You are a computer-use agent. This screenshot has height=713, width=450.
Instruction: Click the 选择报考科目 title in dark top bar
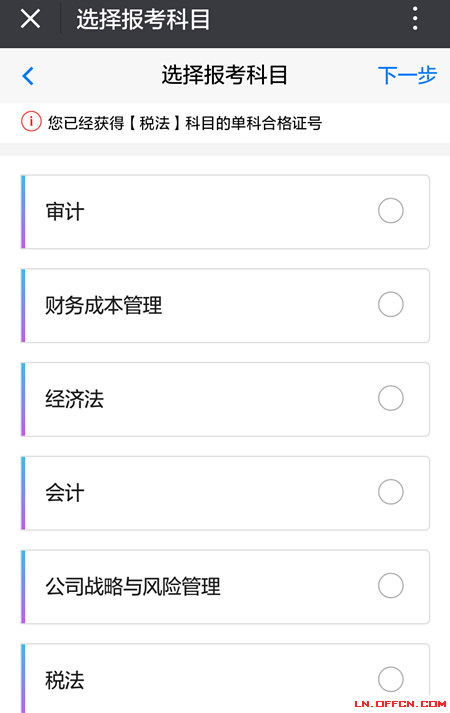point(143,20)
